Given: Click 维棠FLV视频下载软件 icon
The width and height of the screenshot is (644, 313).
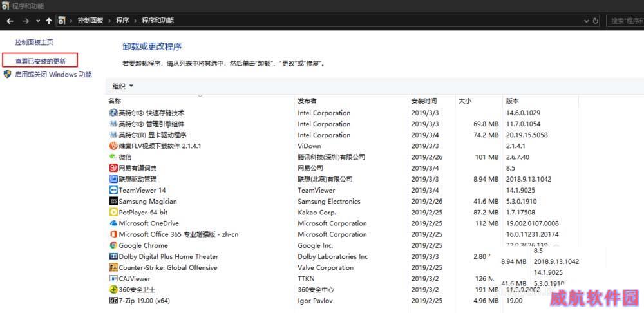Looking at the screenshot, I should (x=113, y=146).
